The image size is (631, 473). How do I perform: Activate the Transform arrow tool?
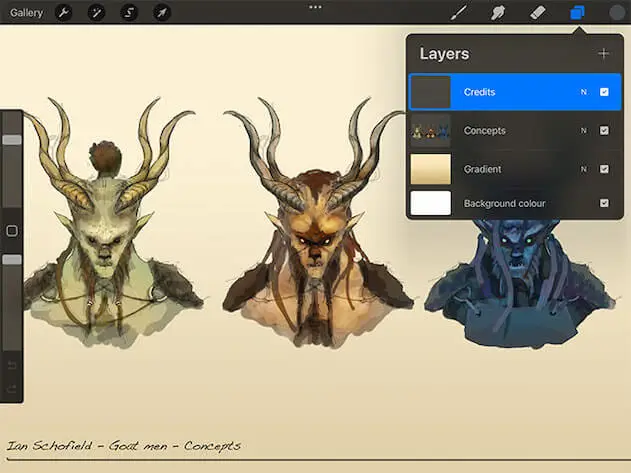pos(161,13)
